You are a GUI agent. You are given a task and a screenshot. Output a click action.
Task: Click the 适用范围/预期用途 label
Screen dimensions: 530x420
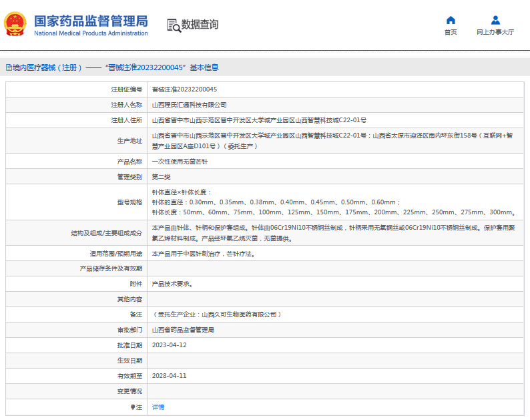pos(116,254)
